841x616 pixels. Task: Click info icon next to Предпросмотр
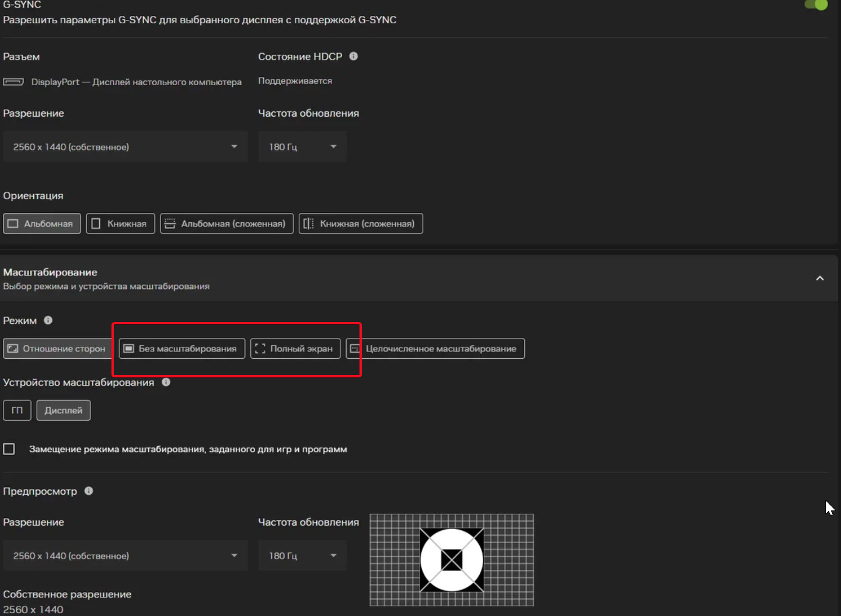[89, 491]
